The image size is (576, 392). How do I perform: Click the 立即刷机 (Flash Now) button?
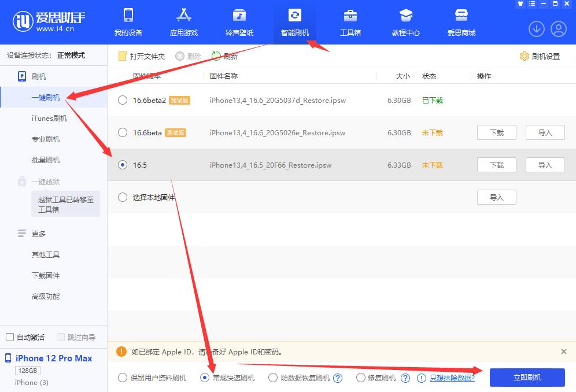point(527,377)
